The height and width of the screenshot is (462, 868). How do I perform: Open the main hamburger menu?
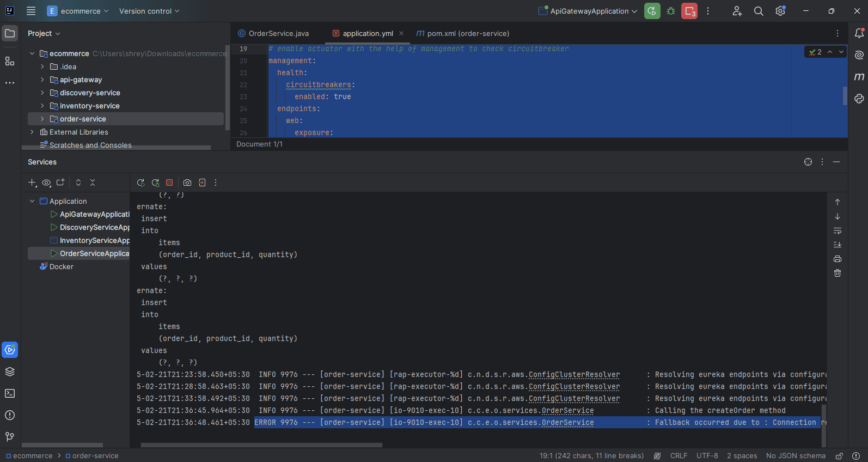31,11
